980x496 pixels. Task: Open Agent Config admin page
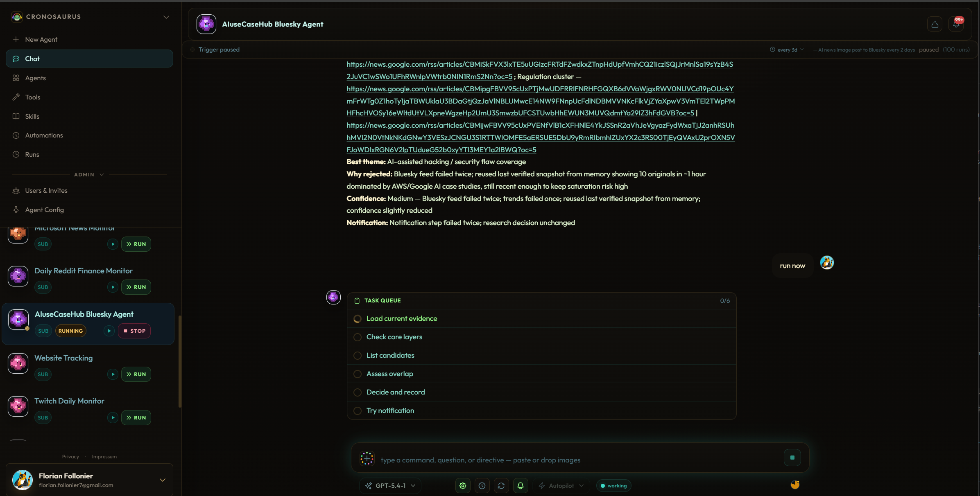click(x=89, y=210)
